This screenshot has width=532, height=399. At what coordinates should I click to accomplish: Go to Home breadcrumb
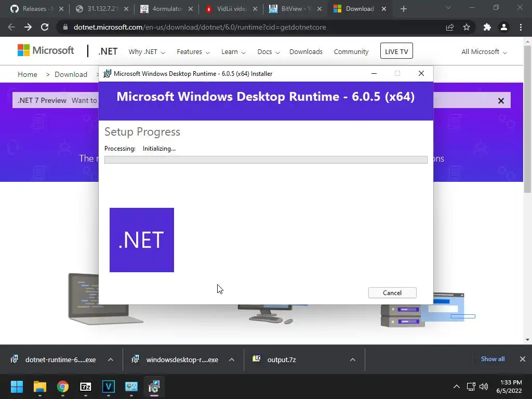coord(28,74)
